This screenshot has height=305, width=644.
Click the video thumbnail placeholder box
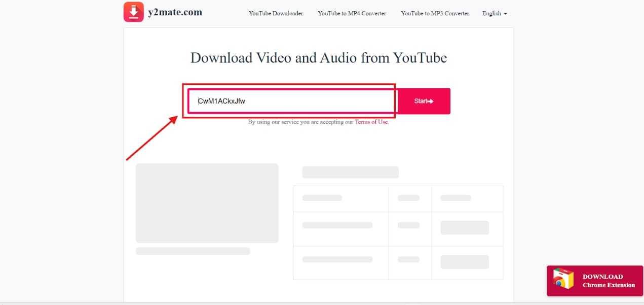point(207,203)
